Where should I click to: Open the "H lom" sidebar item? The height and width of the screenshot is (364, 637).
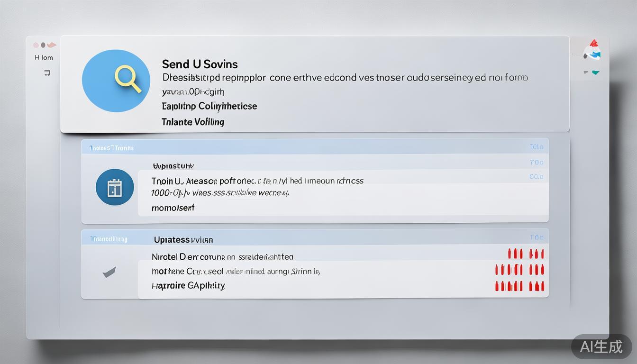44,58
